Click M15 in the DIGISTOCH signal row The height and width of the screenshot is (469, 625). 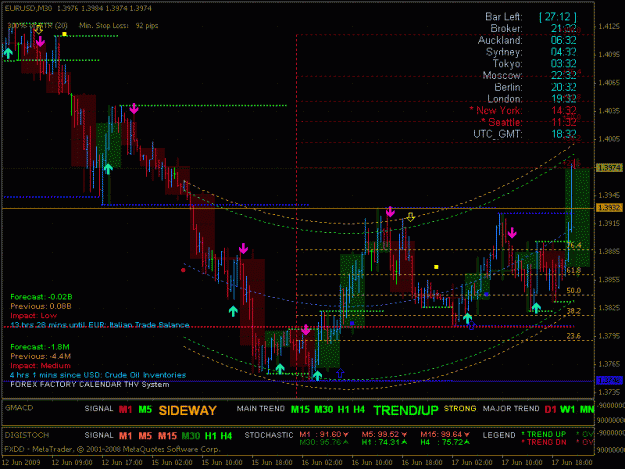click(x=167, y=436)
